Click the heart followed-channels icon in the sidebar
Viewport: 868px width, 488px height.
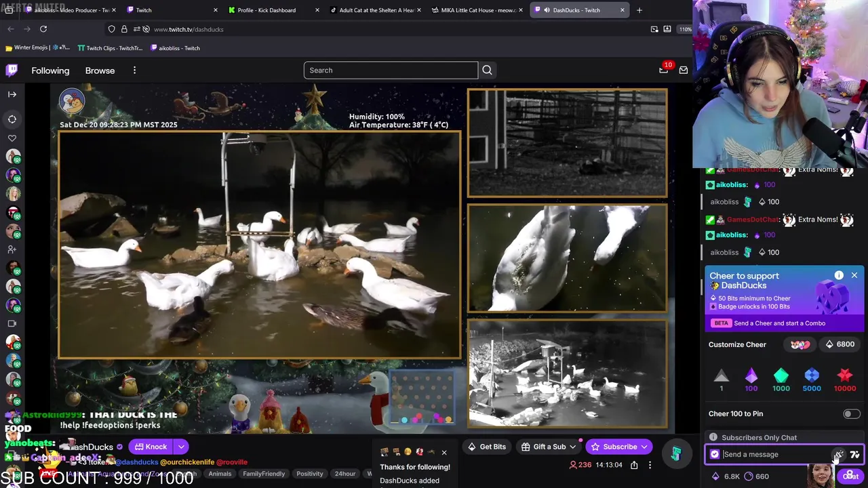click(x=12, y=138)
